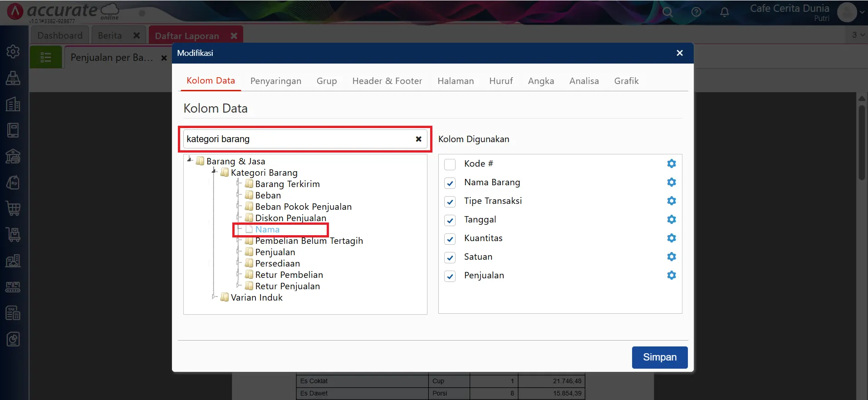Select the Nama item in tree

pyautogui.click(x=267, y=230)
